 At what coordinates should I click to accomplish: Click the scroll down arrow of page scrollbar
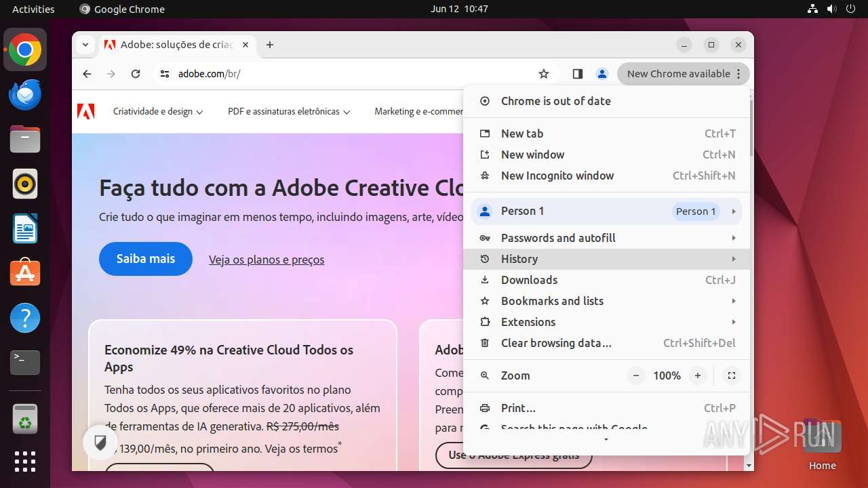coord(749,466)
